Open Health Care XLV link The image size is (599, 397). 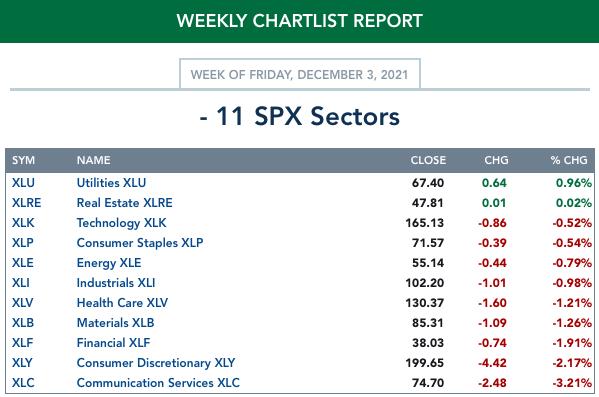click(122, 303)
